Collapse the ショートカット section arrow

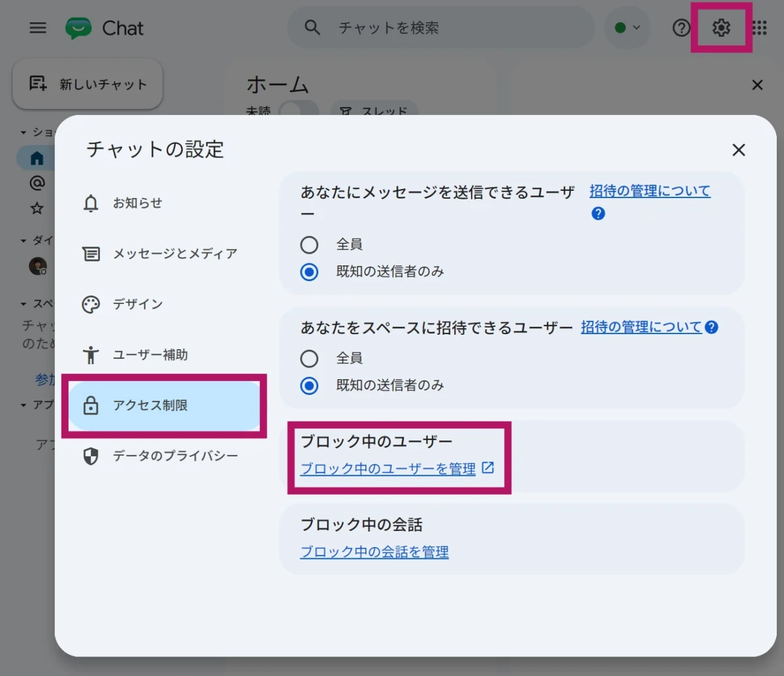[x=24, y=132]
